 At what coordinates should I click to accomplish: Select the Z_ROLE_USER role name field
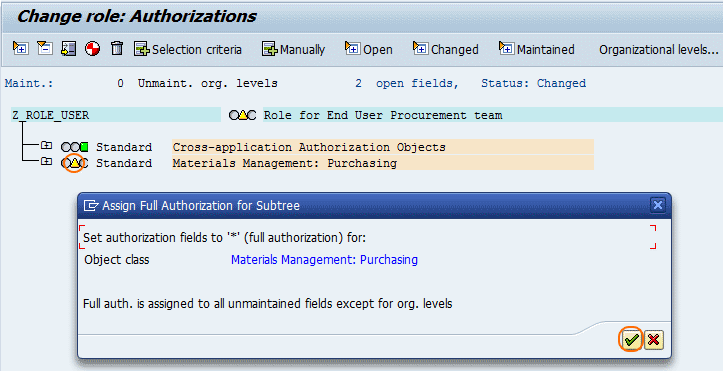[x=116, y=115]
